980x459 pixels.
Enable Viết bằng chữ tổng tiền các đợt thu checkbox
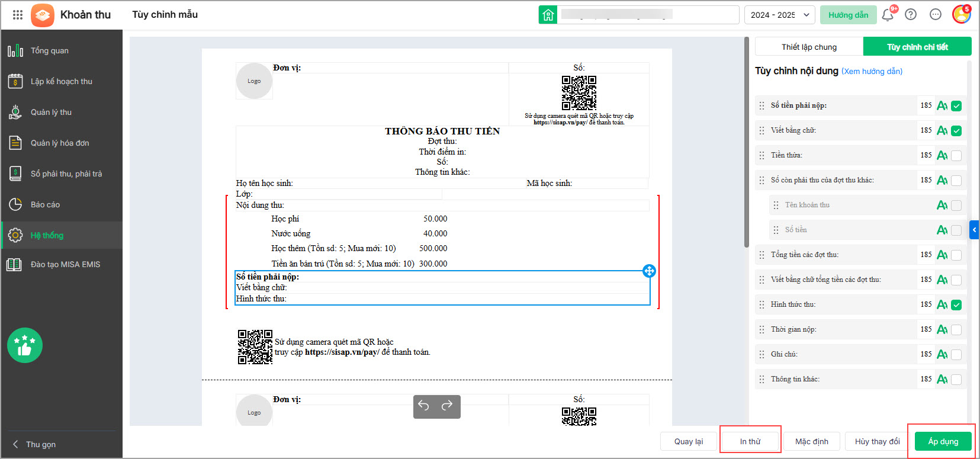[956, 280]
